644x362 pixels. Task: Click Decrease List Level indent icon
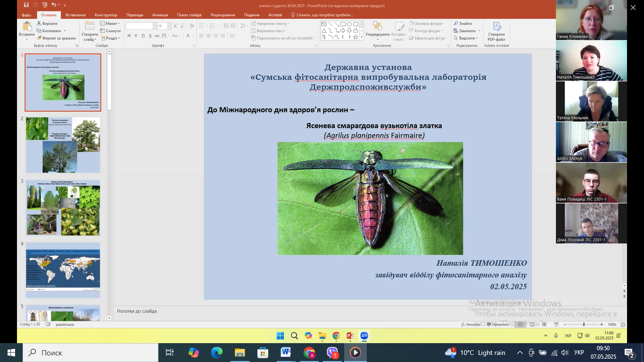(x=227, y=26)
